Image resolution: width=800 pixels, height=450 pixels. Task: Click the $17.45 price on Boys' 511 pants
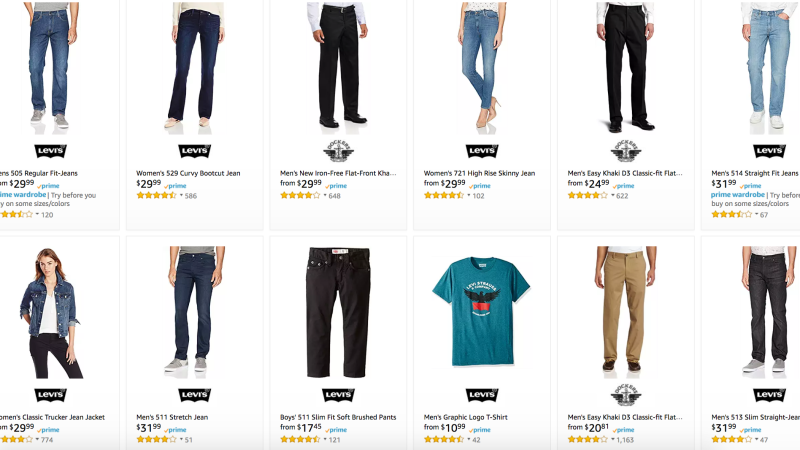coord(309,428)
